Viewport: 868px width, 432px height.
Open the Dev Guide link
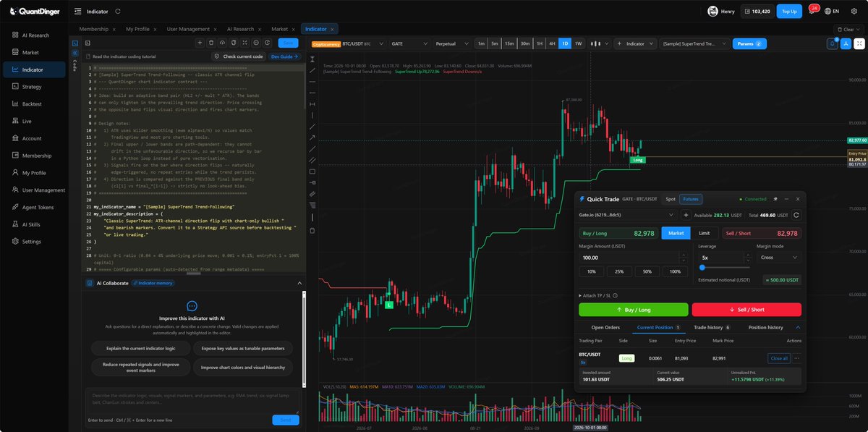click(284, 56)
